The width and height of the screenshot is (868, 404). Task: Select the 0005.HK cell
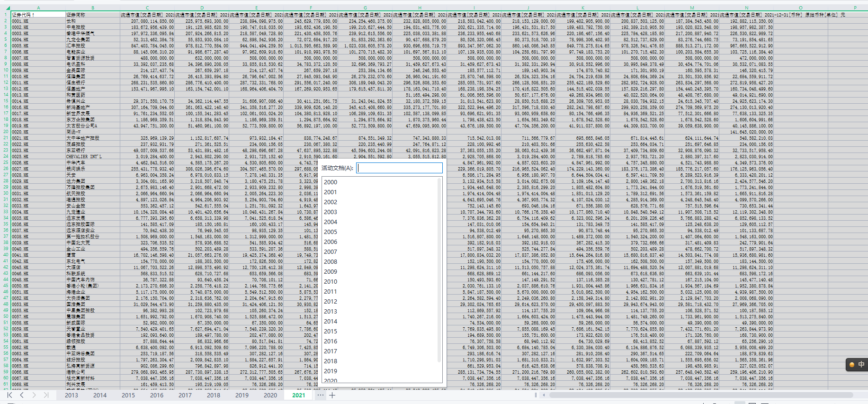(x=38, y=45)
